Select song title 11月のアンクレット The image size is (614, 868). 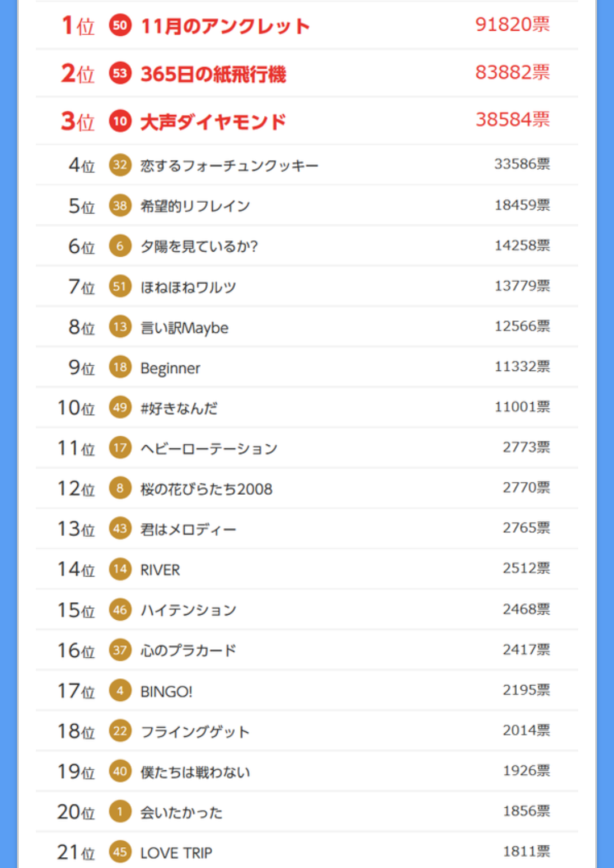225,26
